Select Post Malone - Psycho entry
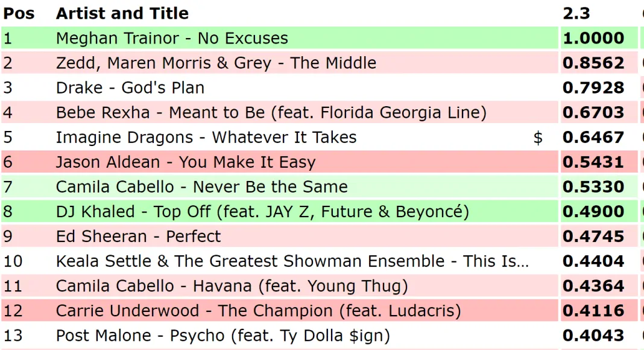This screenshot has height=350, width=644. 223,336
